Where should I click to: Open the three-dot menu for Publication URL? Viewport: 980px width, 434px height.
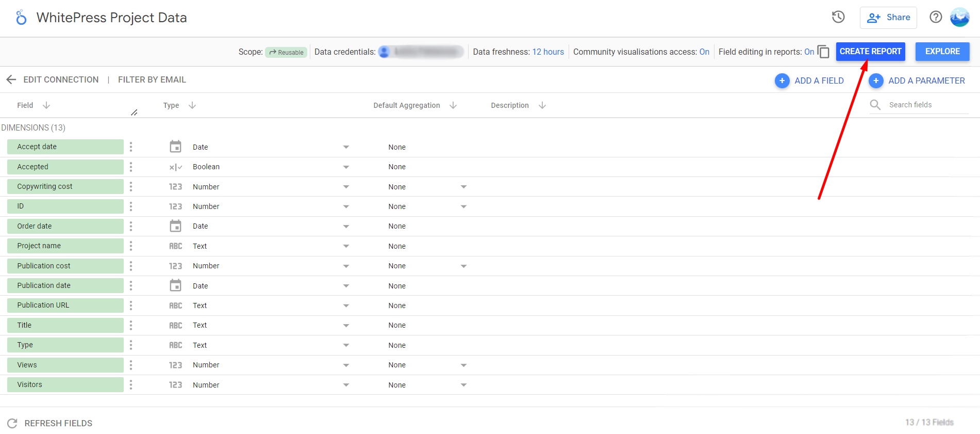pyautogui.click(x=131, y=306)
